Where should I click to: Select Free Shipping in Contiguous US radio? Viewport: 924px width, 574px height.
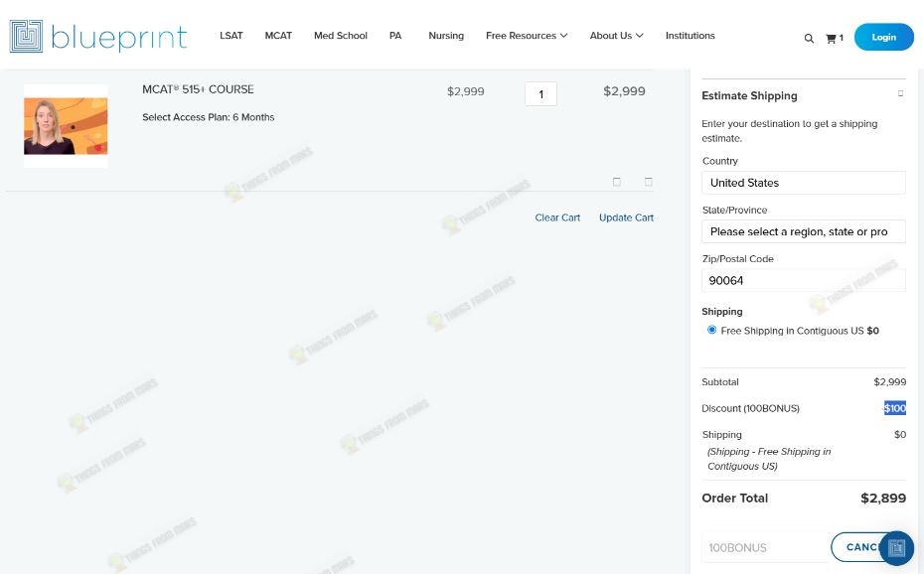[x=711, y=330]
